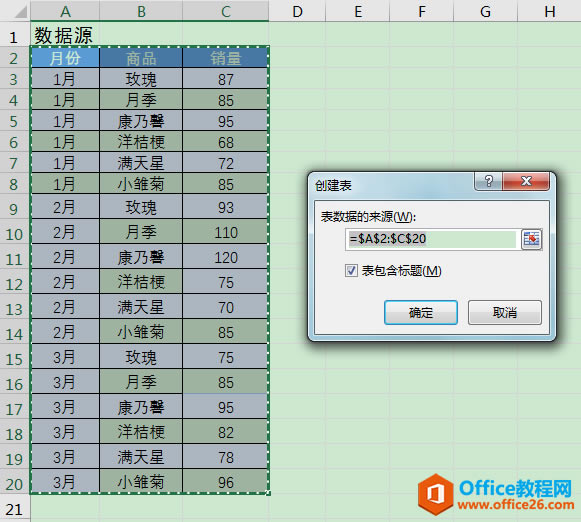Click cell with value 82
The height and width of the screenshot is (522, 581).
pyautogui.click(x=226, y=432)
